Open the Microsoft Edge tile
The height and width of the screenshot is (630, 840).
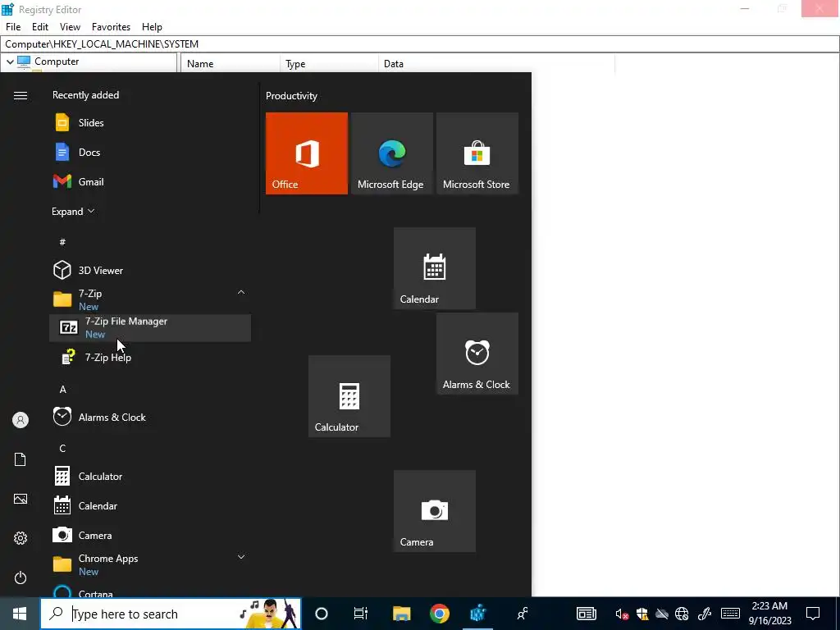(x=391, y=153)
